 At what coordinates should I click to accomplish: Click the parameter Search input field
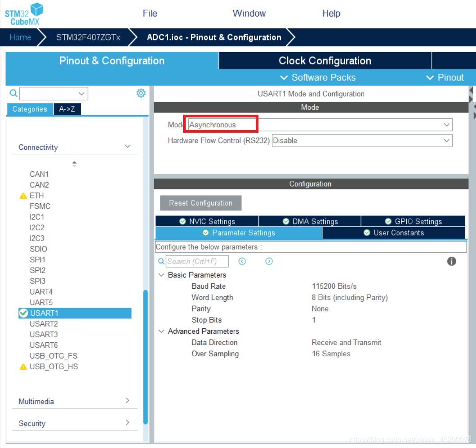(197, 261)
